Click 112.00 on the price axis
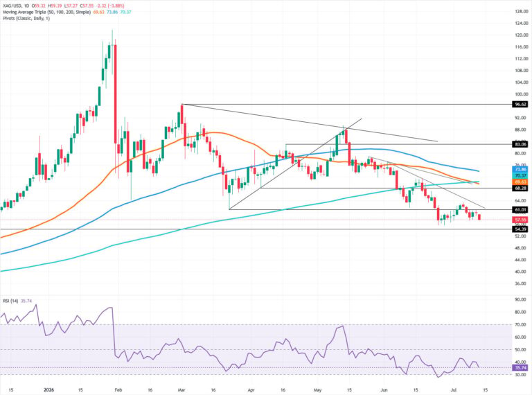This screenshot has width=532, height=395. tap(521, 59)
